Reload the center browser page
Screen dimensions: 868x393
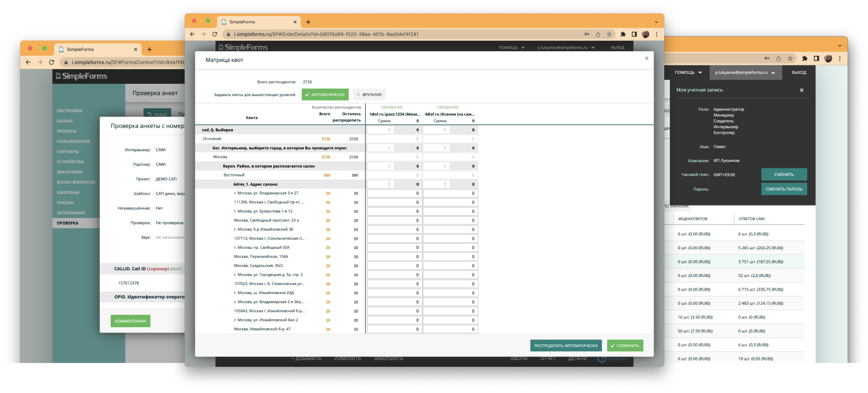click(215, 34)
